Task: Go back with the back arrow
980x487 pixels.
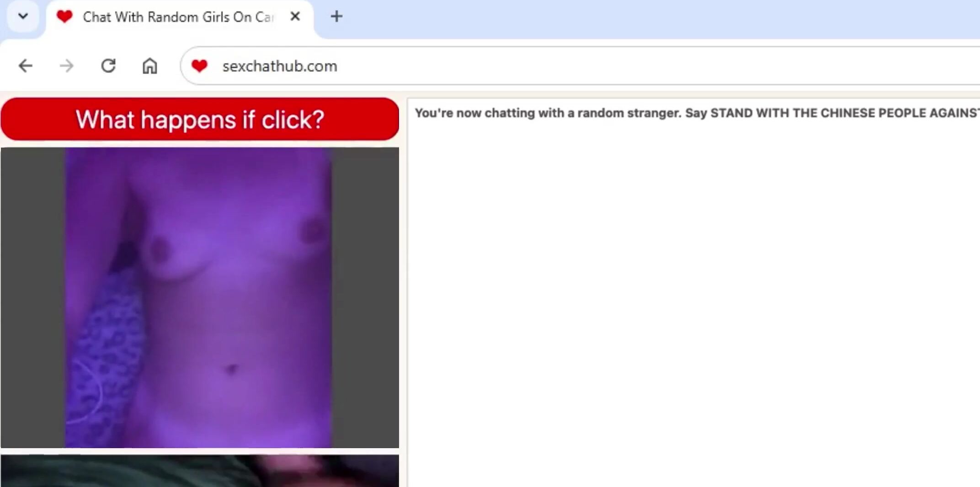Action: point(26,66)
